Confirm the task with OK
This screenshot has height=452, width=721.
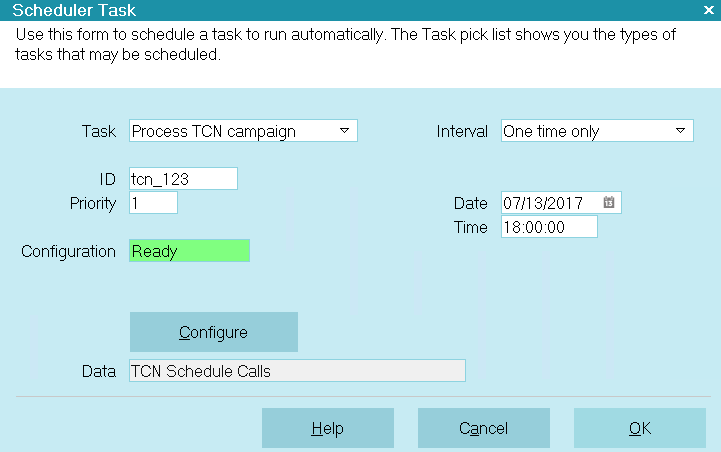(640, 428)
